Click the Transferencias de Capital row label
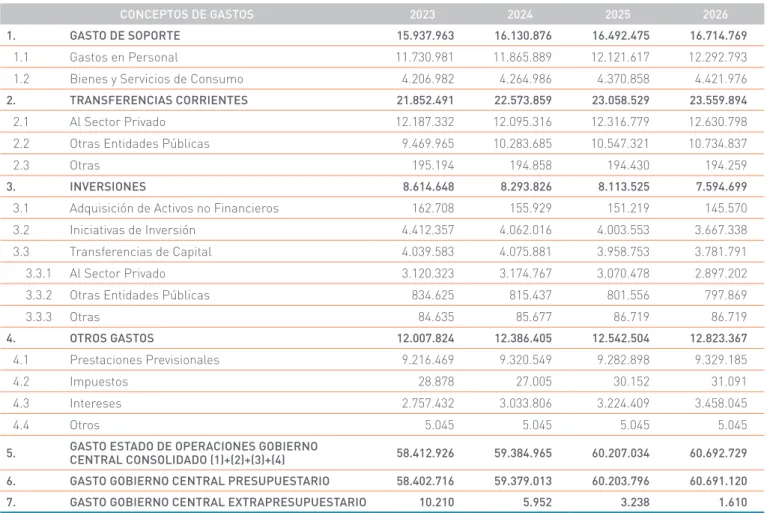767x513 pixels. click(x=141, y=252)
